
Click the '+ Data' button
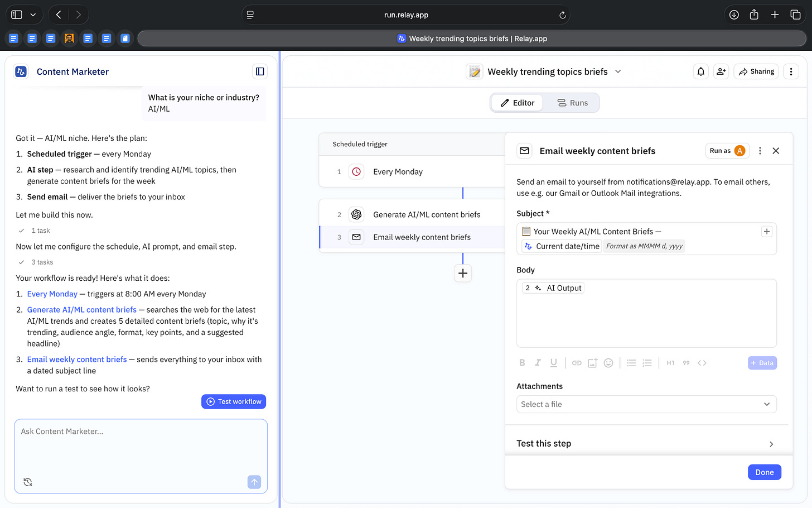point(762,363)
